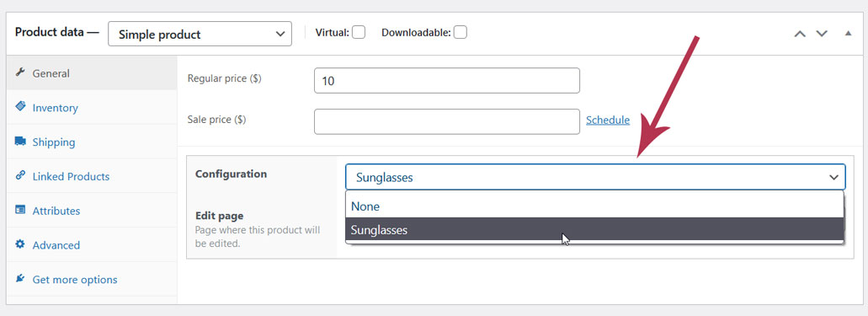Open the Shipping tab
Screen dimensions: 868x316
pos(92,142)
